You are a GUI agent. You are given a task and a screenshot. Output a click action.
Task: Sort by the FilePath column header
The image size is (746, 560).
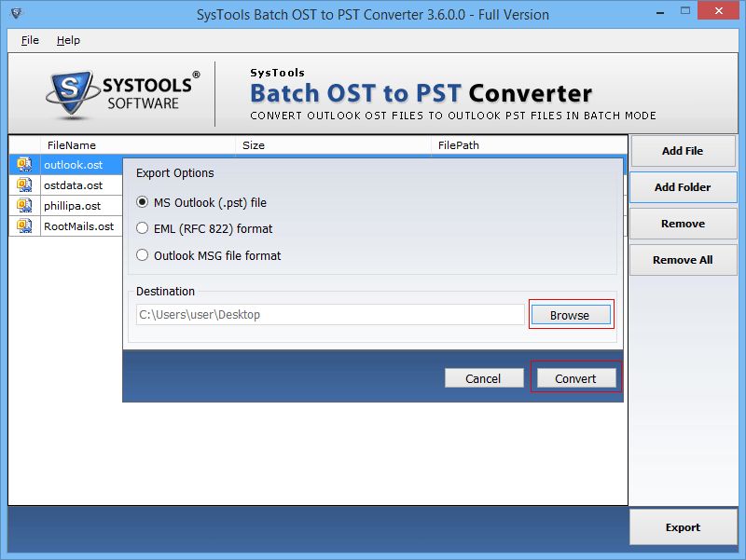pos(529,145)
